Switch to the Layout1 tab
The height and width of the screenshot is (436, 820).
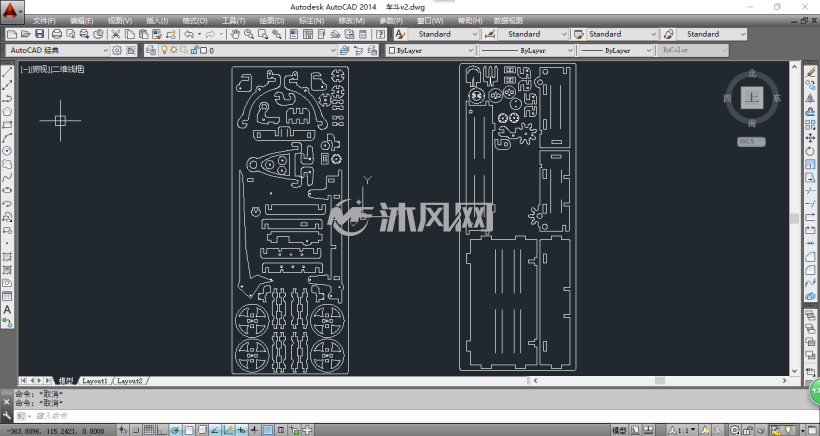click(x=95, y=381)
